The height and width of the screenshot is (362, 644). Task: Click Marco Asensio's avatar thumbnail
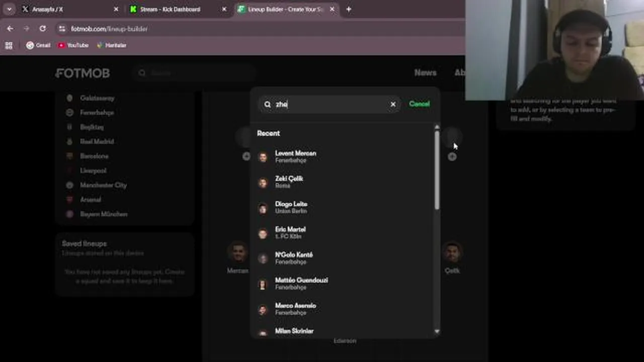[263, 309]
